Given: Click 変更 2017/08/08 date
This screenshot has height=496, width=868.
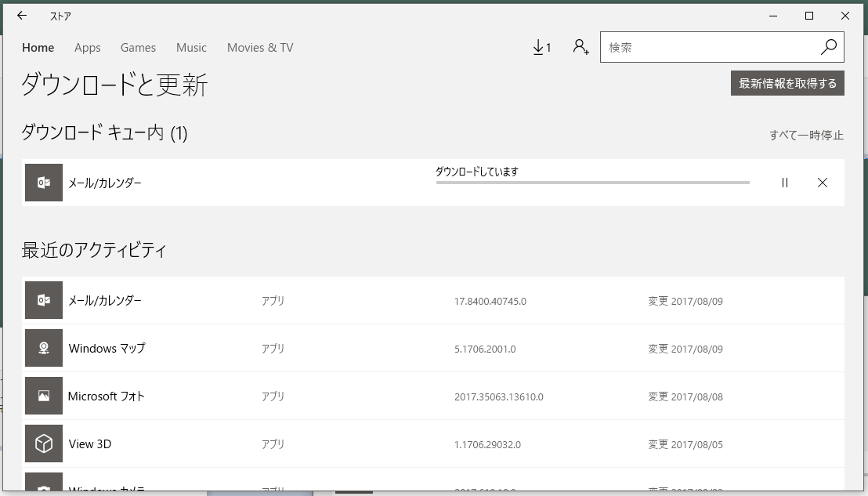Looking at the screenshot, I should (685, 397).
